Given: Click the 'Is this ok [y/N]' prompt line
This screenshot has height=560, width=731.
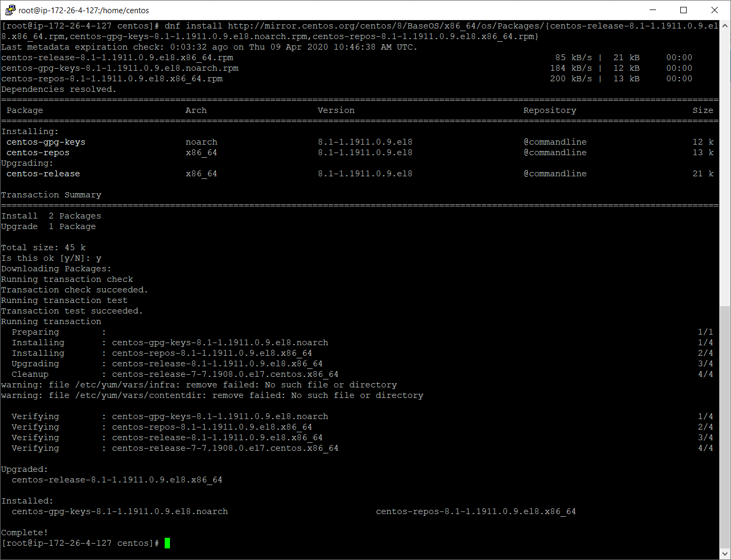Looking at the screenshot, I should click(x=51, y=258).
